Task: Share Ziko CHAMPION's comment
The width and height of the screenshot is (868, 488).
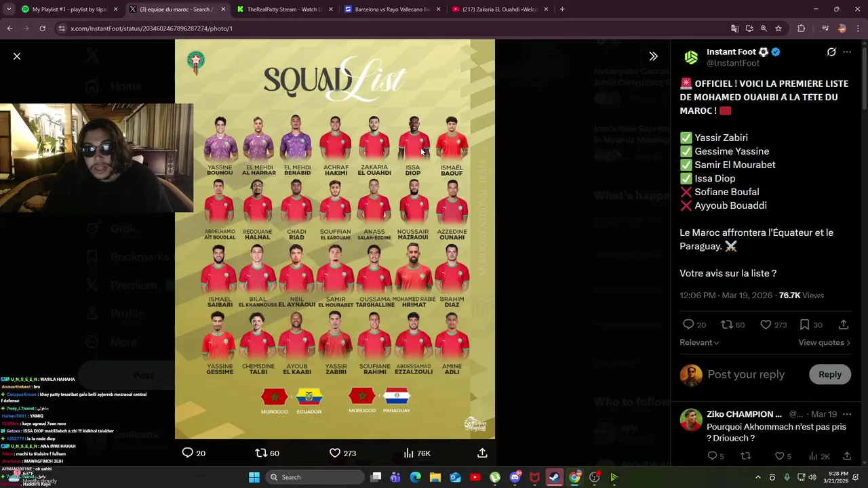Action: click(847, 456)
